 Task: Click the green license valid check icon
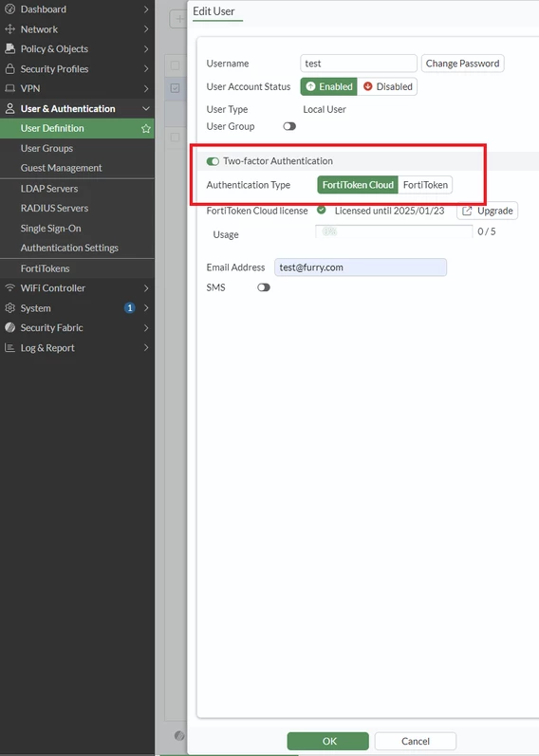click(322, 211)
